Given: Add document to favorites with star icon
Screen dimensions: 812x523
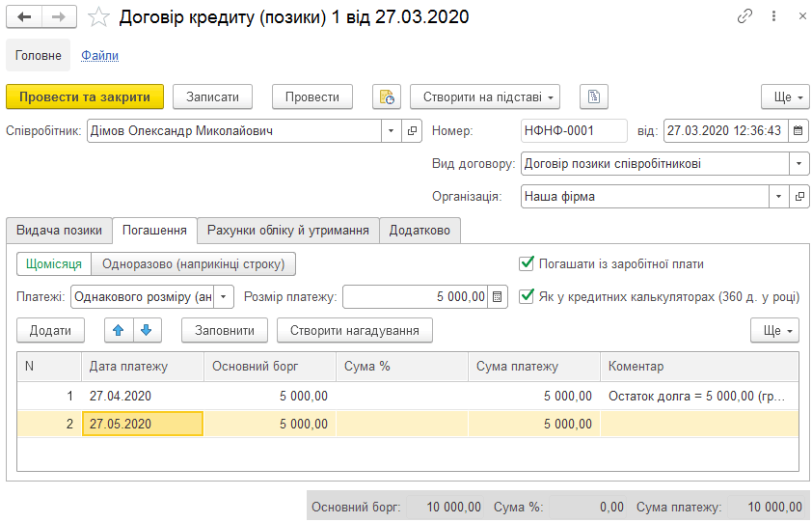Looking at the screenshot, I should [98, 17].
